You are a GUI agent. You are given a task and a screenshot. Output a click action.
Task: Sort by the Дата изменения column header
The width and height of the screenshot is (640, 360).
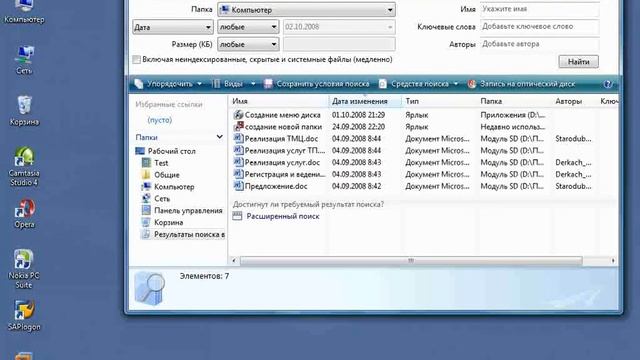(365, 101)
